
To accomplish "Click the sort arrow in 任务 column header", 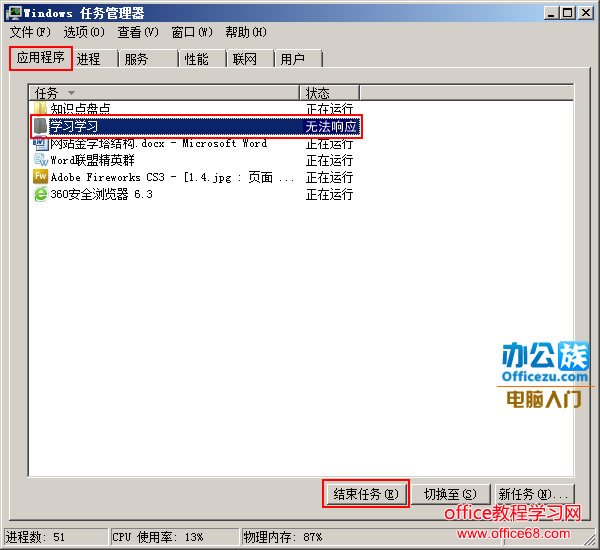I will tap(71, 93).
